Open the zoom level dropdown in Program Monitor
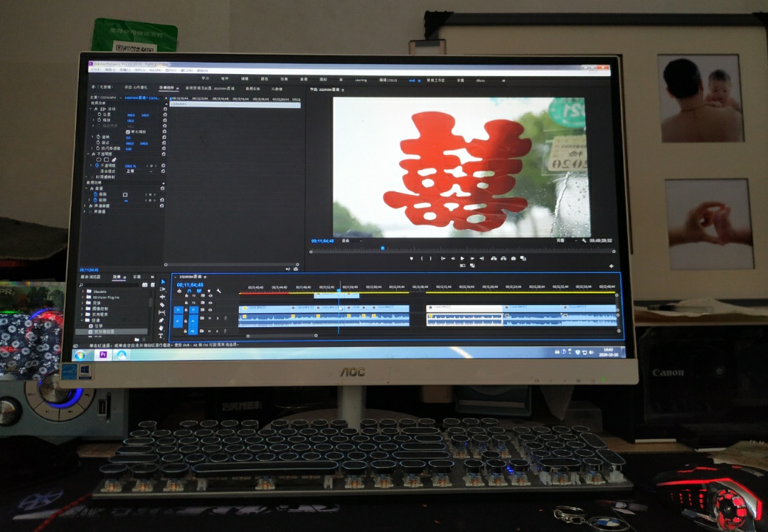Image resolution: width=768 pixels, height=532 pixels. click(352, 240)
